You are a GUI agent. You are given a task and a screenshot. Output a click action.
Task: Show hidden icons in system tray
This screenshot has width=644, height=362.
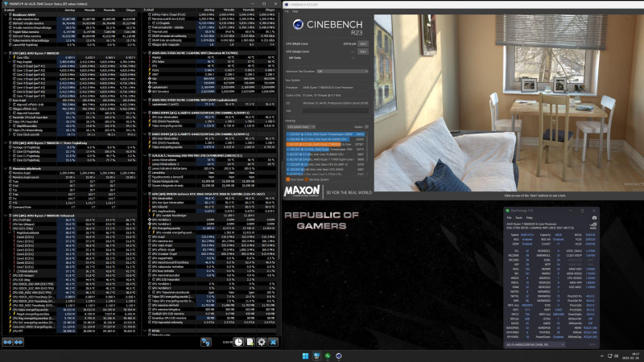[x=602, y=356]
